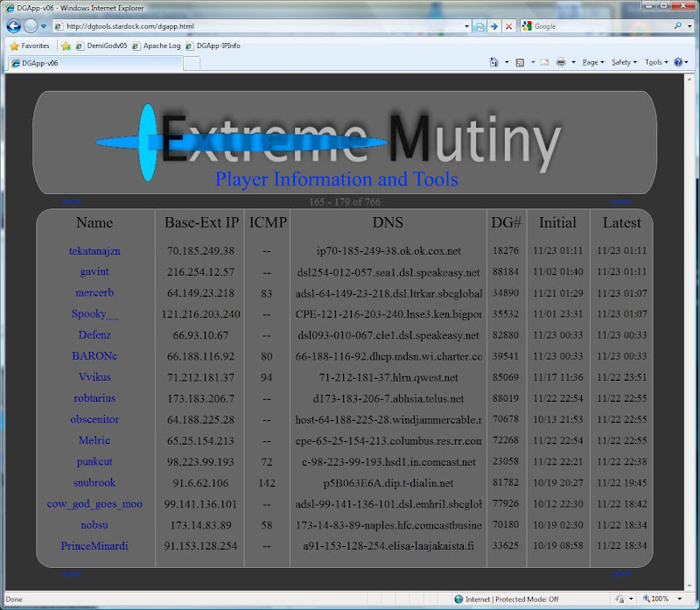Expand the Home button dropdown arrow
The height and width of the screenshot is (610, 700).
[507, 62]
